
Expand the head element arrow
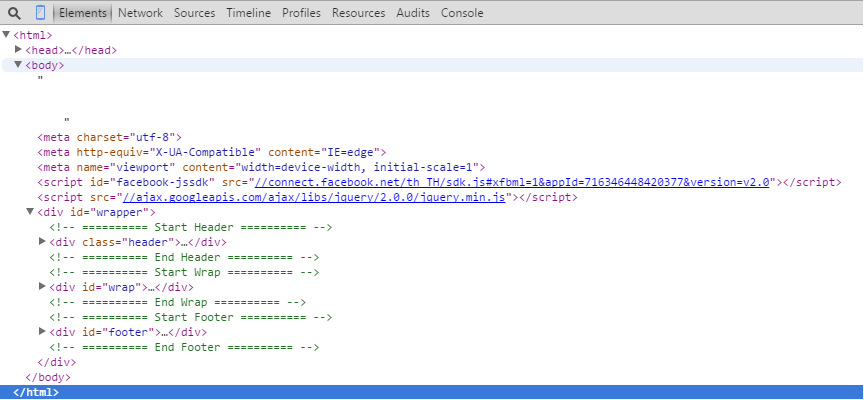pos(18,50)
